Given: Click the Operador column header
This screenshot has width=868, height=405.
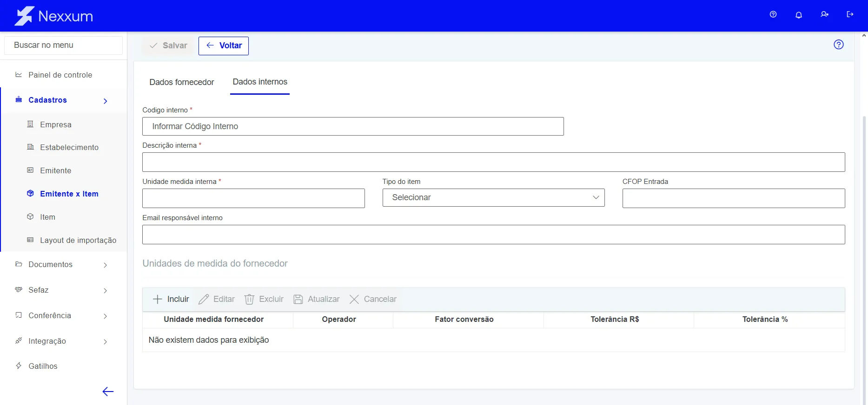Looking at the screenshot, I should (x=339, y=319).
